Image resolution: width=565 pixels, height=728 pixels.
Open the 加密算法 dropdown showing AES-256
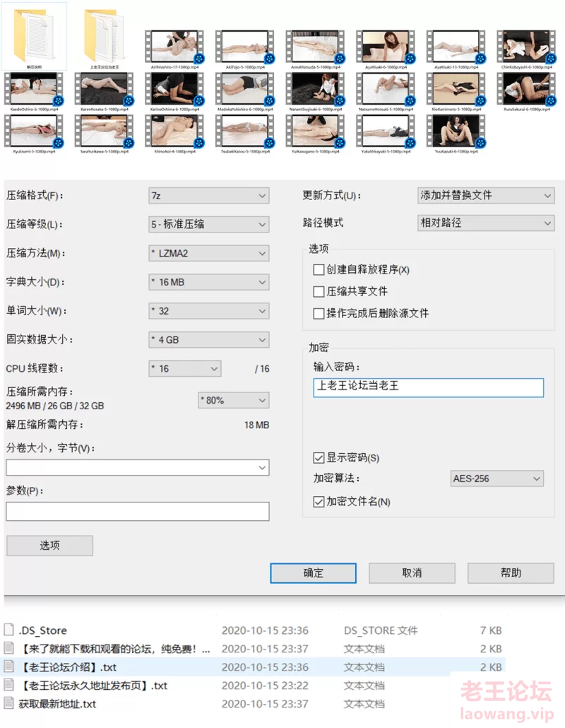coord(496,479)
